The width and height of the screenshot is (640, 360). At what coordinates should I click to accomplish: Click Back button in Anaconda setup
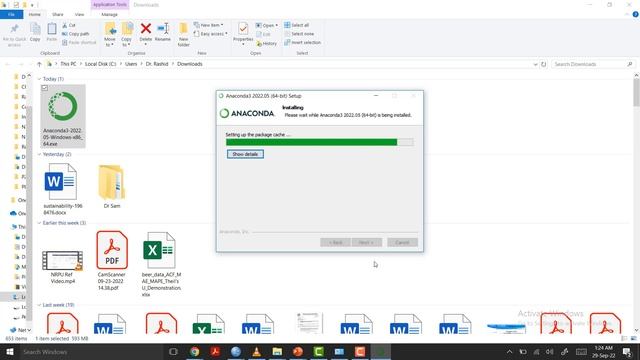click(x=336, y=242)
